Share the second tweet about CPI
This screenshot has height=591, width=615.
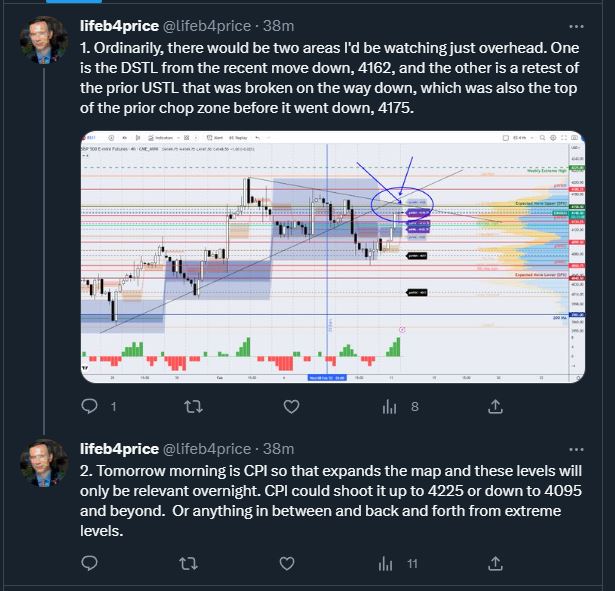[495, 564]
